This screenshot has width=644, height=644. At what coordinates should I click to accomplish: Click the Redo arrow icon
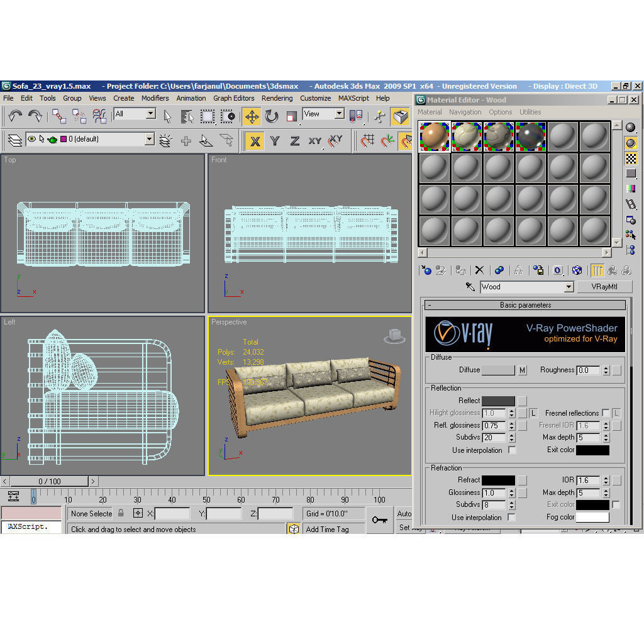click(35, 116)
